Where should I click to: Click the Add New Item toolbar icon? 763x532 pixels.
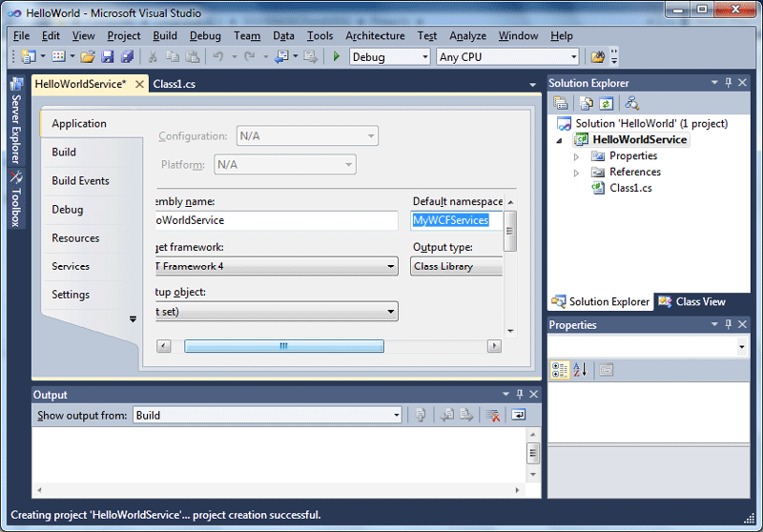59,57
